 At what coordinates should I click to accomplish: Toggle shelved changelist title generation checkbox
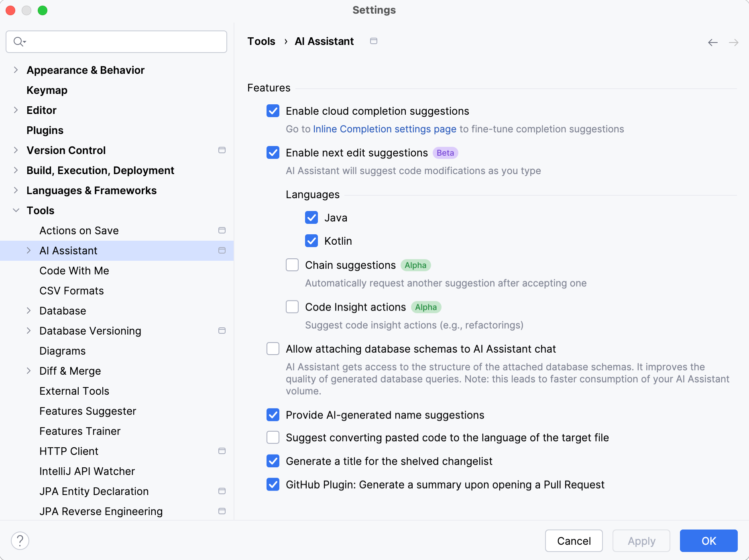pos(273,461)
